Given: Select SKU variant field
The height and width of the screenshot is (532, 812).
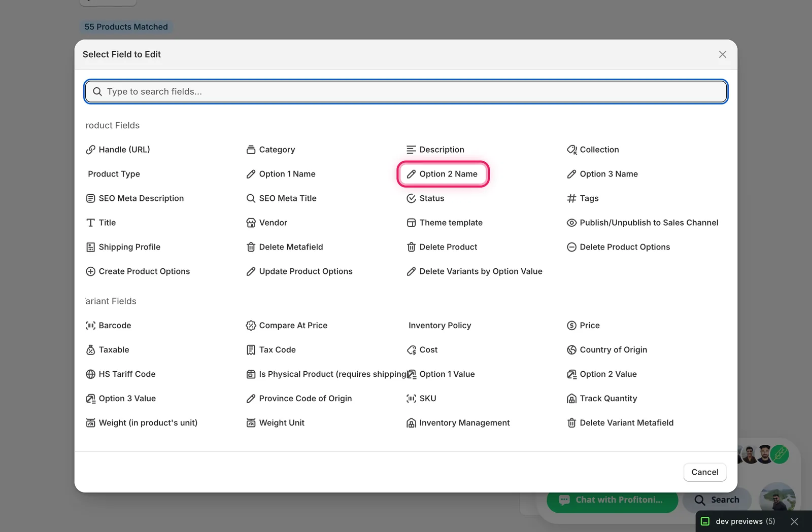Looking at the screenshot, I should pyautogui.click(x=421, y=399).
